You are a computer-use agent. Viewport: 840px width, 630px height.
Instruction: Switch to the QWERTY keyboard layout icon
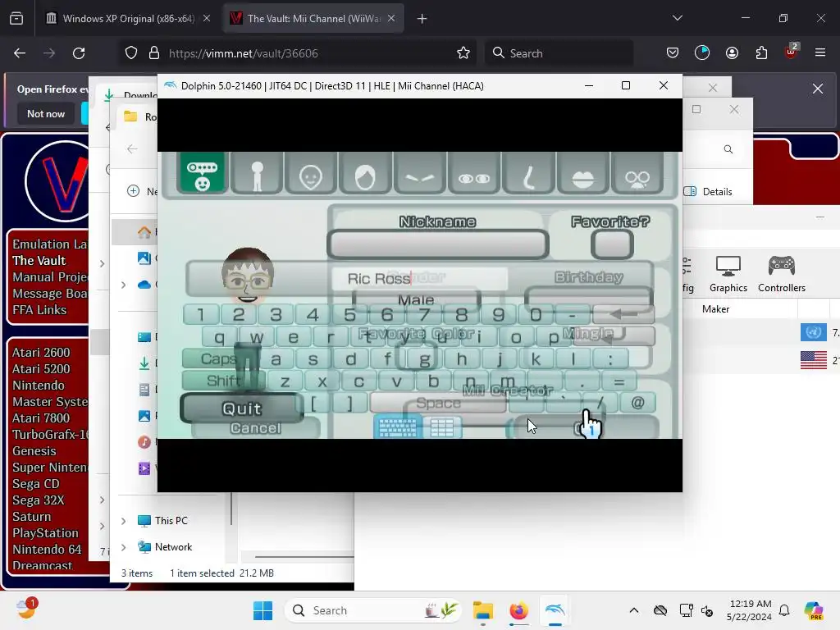pyautogui.click(x=397, y=427)
